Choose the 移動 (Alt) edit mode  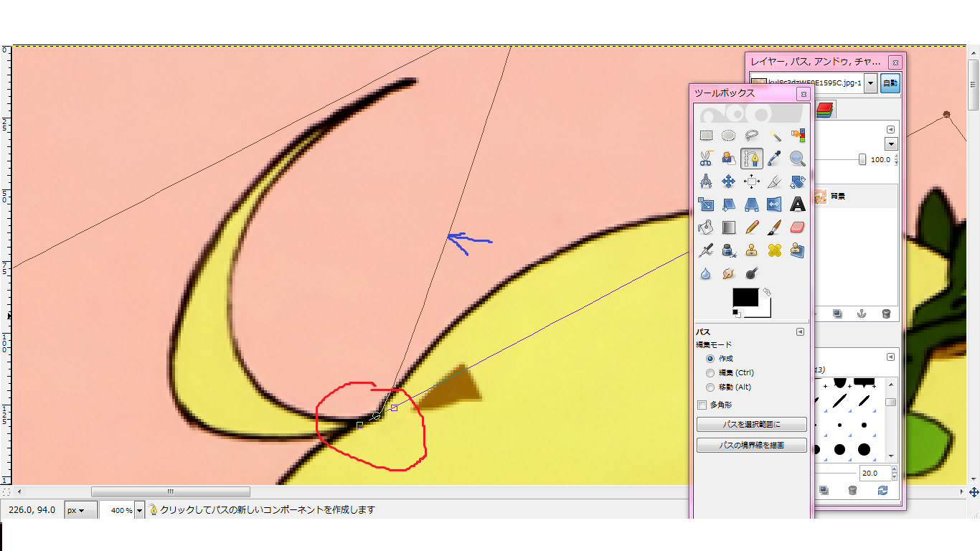[710, 387]
